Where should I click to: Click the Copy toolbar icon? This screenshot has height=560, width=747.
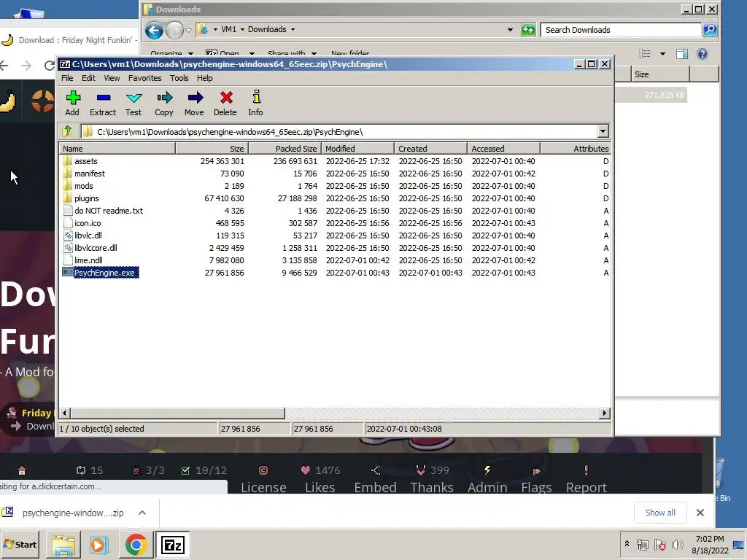164,103
